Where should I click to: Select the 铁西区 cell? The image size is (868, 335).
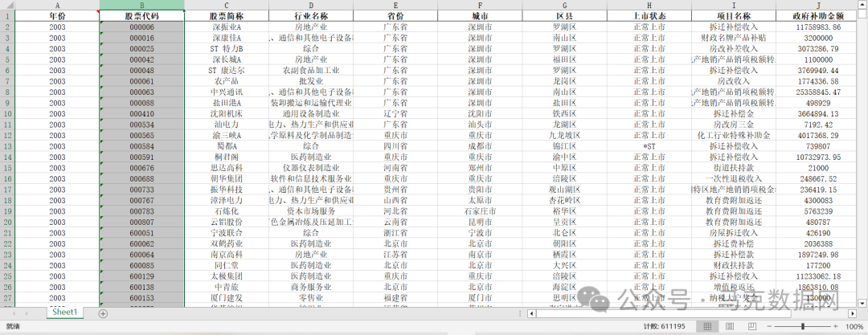point(565,113)
